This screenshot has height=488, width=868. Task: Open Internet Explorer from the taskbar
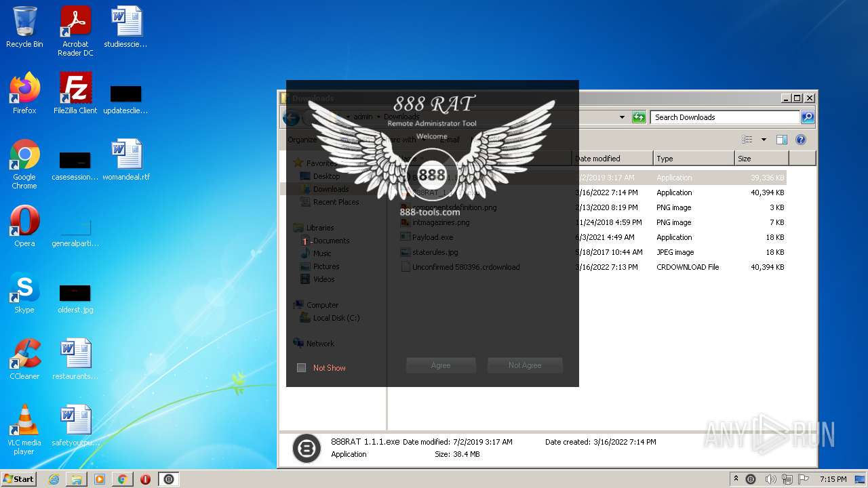click(x=54, y=479)
